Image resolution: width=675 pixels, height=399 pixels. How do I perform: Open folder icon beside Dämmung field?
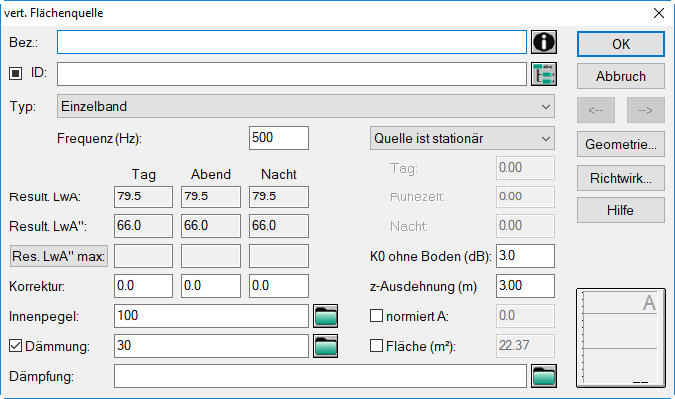325,346
